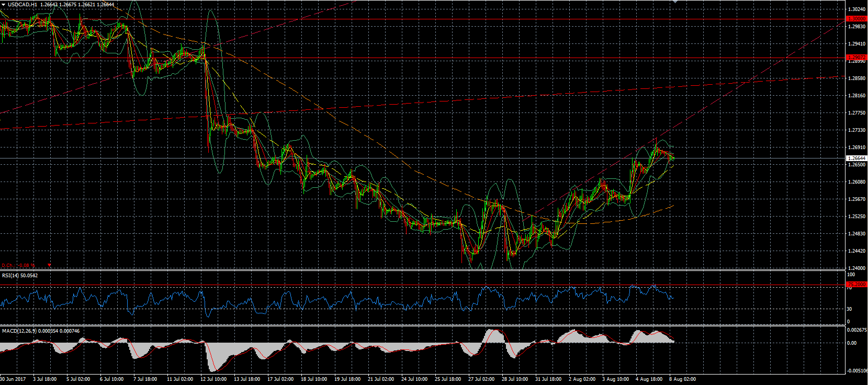Select the USDCAD,H1 chart title text
The width and height of the screenshot is (868, 385).
click(x=22, y=5)
